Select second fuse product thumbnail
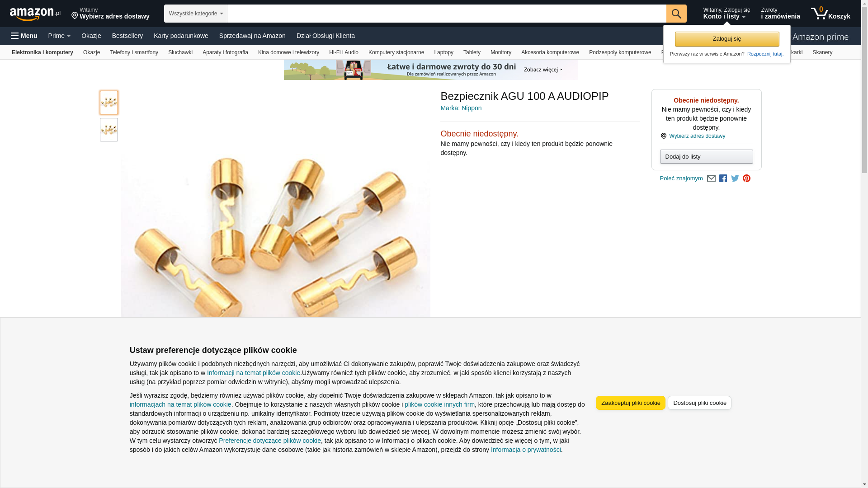Viewport: 868px width, 488px height. pos(109,130)
